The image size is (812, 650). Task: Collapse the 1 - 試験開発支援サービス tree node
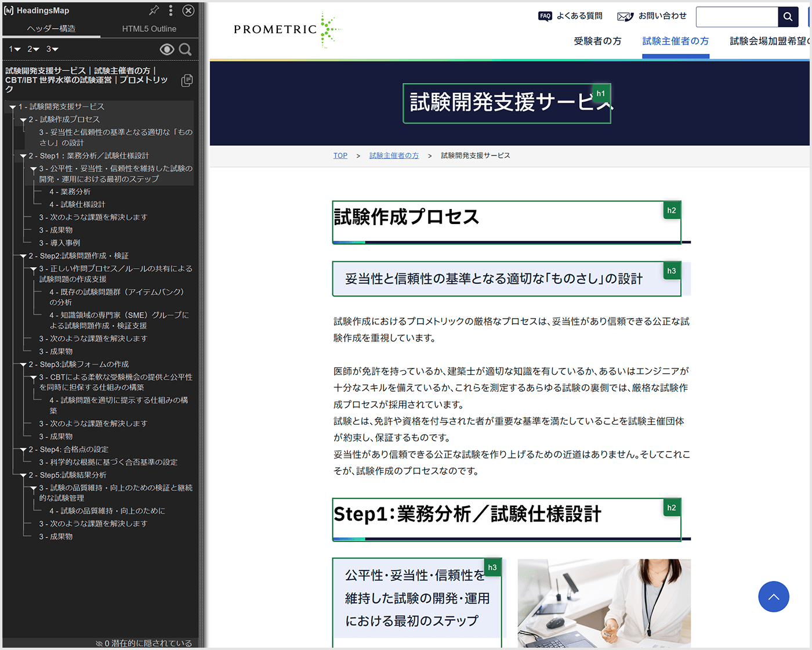(x=13, y=107)
